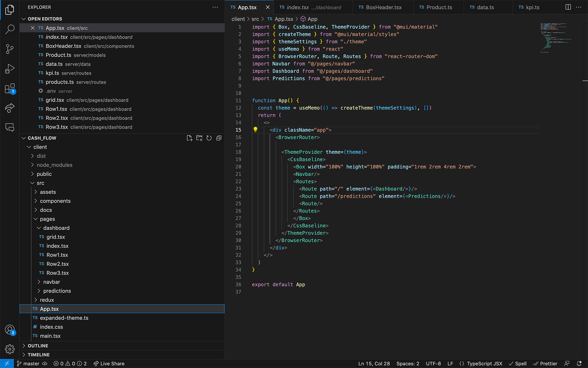Open the chat/comments view in activity bar
This screenshot has width=588, height=368.
point(10,127)
